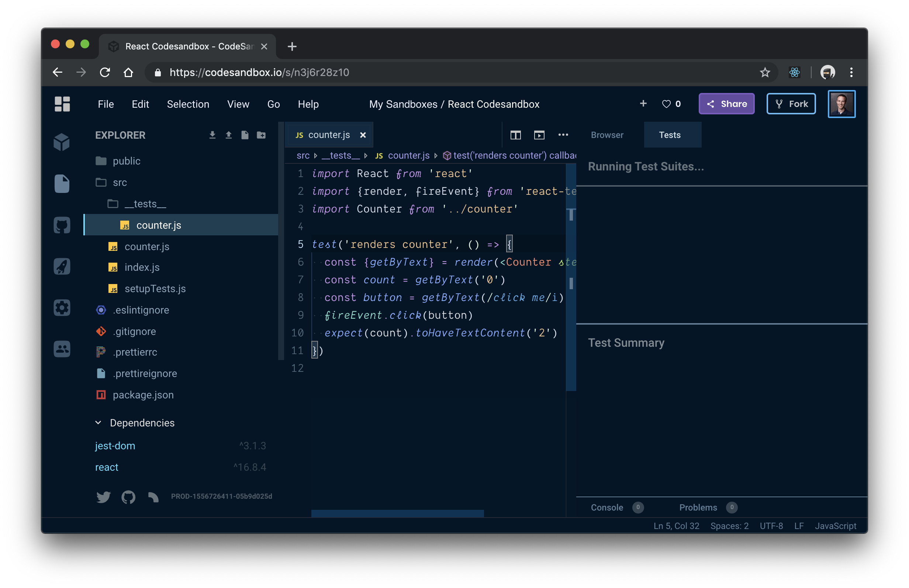Open the package.json file
The image size is (909, 588).
click(143, 395)
